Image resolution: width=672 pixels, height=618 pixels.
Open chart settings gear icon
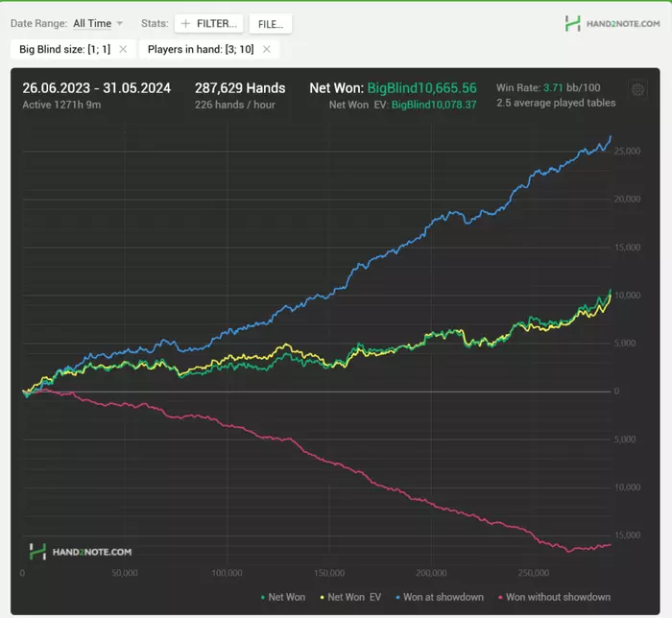(637, 89)
